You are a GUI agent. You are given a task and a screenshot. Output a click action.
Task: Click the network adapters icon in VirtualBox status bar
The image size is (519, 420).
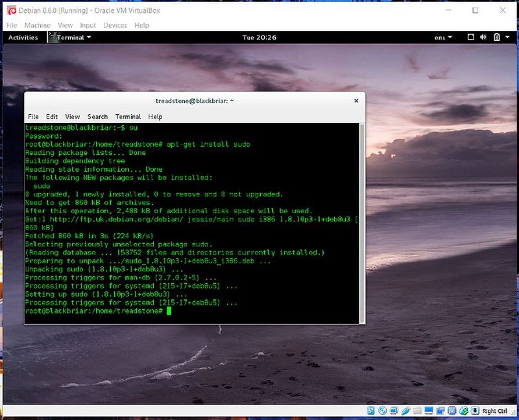pos(394,411)
